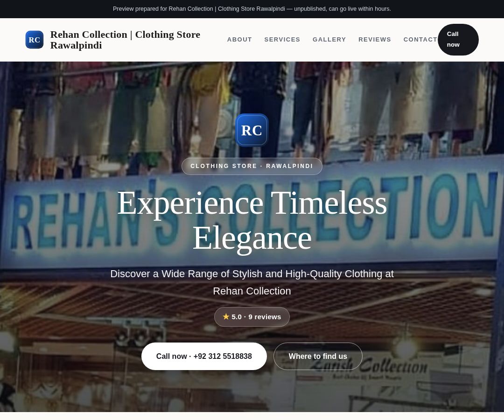Click the Clothing Store · Rawalpindi pill label
The width and height of the screenshot is (504, 420).
coord(252,166)
